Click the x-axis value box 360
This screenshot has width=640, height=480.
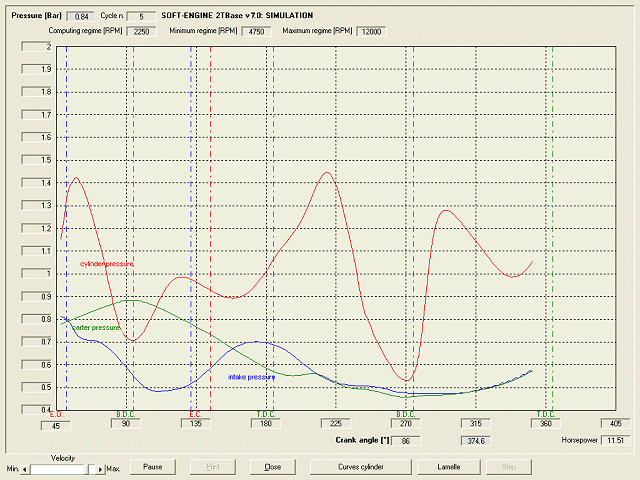[x=546, y=423]
